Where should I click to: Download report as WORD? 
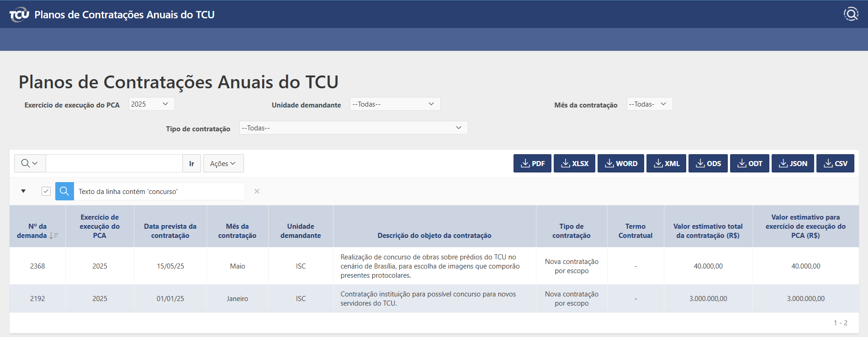click(621, 163)
